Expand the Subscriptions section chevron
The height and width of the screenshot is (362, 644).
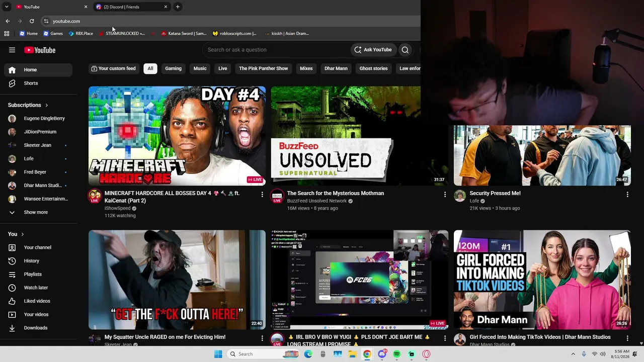coord(47,105)
